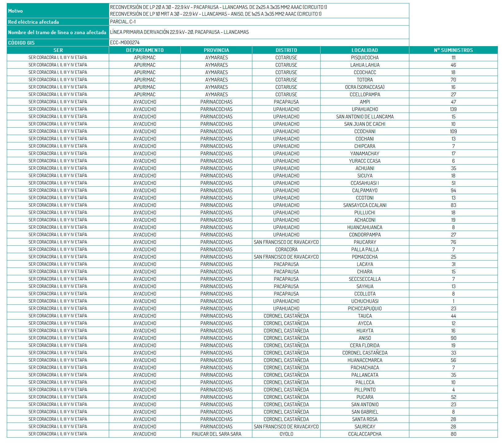Click the SAURICAY locality cell

coord(365,427)
